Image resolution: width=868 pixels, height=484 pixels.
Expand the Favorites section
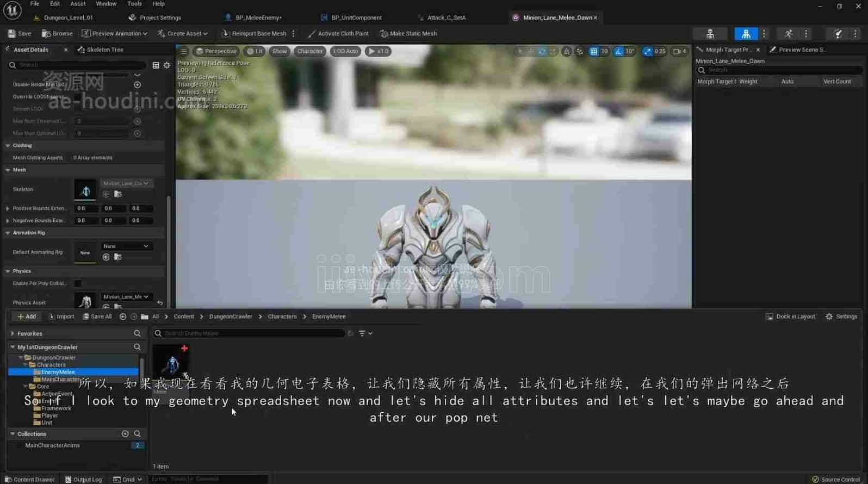tap(12, 333)
